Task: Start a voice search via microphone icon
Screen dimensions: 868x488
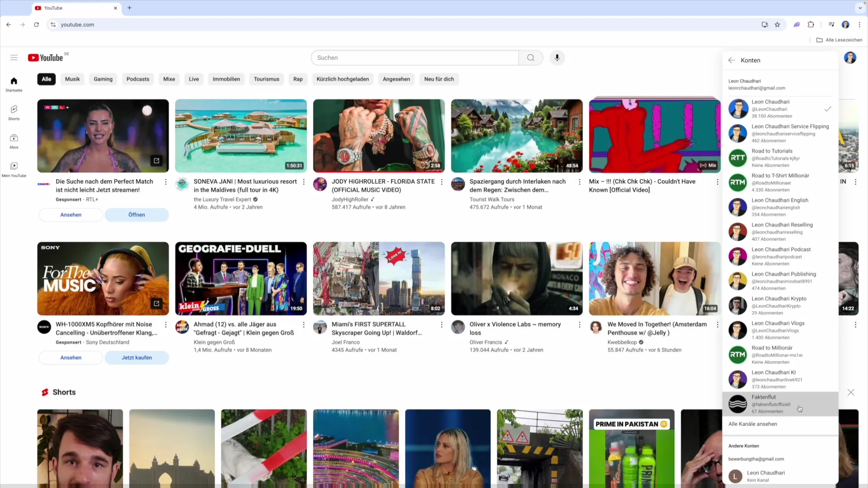Action: pyautogui.click(x=557, y=57)
